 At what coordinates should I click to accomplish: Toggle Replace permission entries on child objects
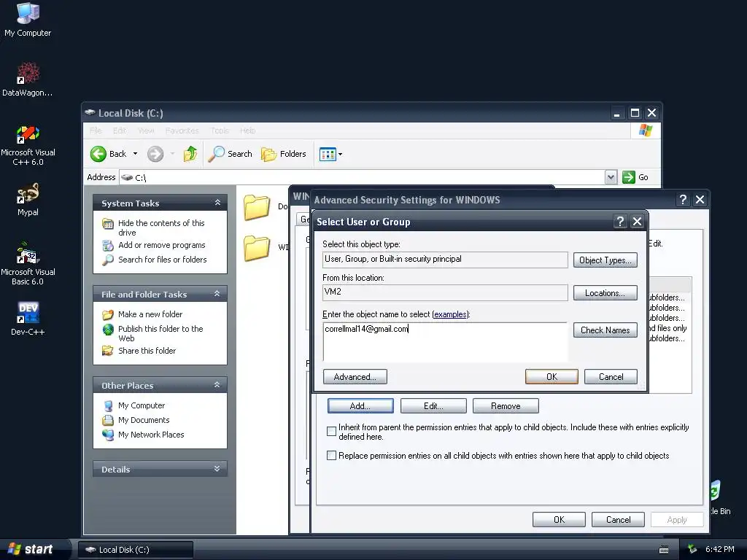point(332,455)
